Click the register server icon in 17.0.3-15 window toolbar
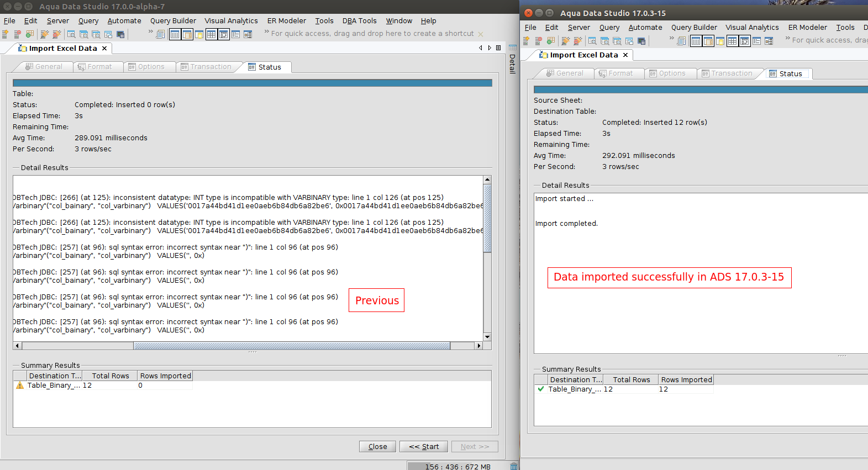Screen dimensions: 868x470 [526, 41]
